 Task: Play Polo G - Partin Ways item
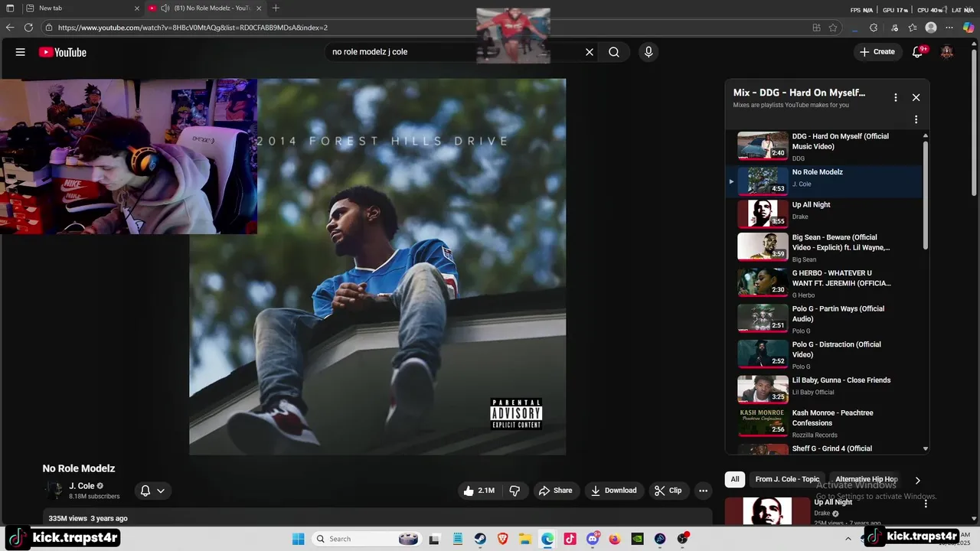[823, 319]
